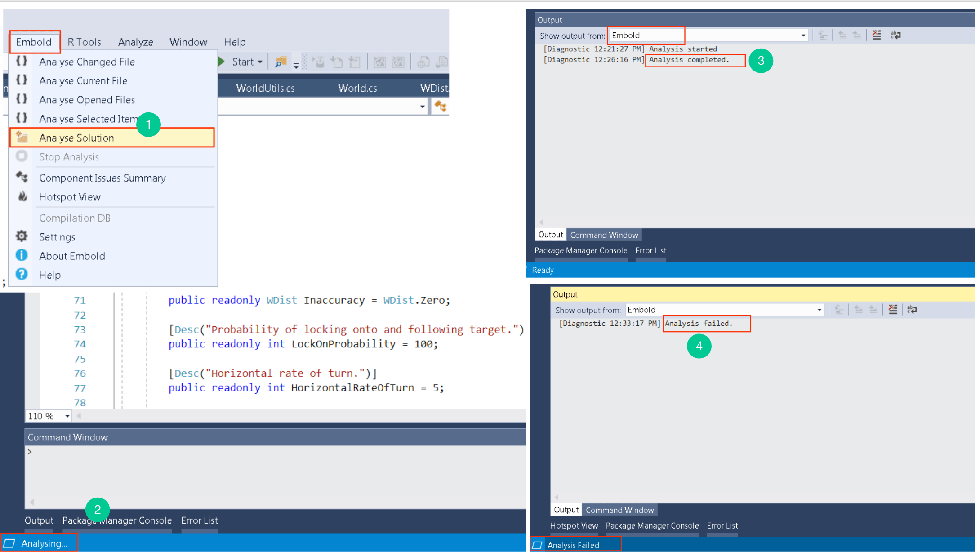Open Hotspot View from the Embold menu

tap(70, 197)
